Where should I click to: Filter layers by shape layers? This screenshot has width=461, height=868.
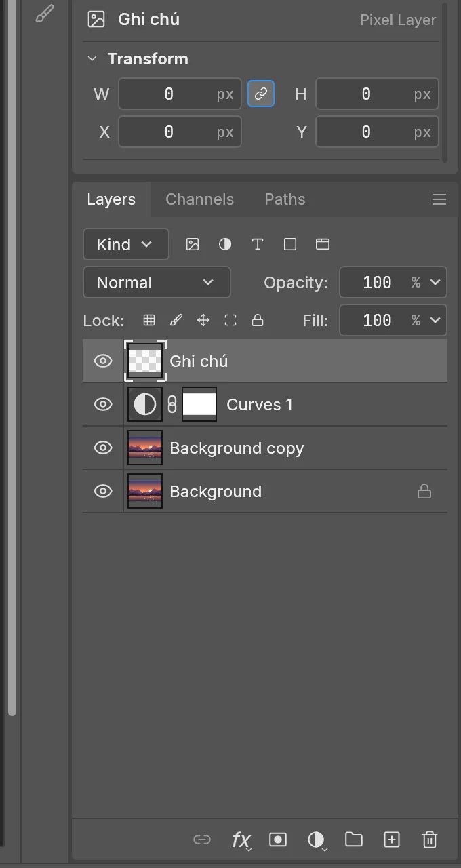[x=290, y=244]
